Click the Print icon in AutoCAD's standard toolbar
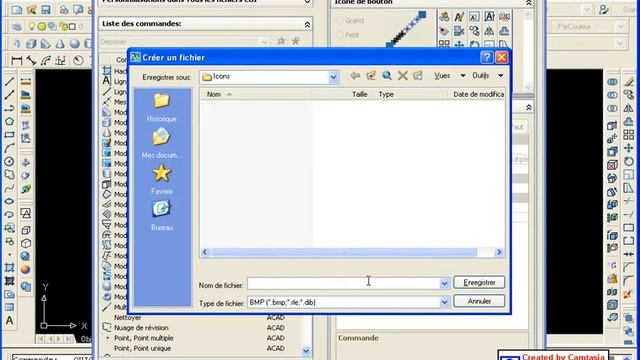Viewport: 640px width, 360px height. 64,9
